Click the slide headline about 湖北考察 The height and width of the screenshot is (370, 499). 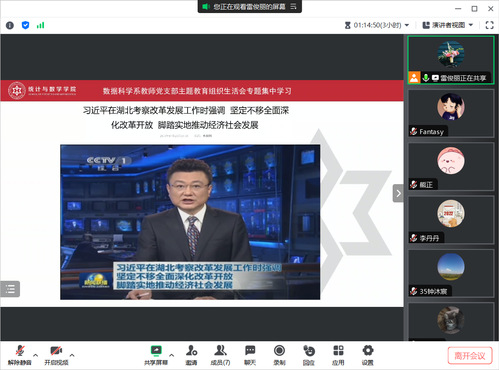186,118
